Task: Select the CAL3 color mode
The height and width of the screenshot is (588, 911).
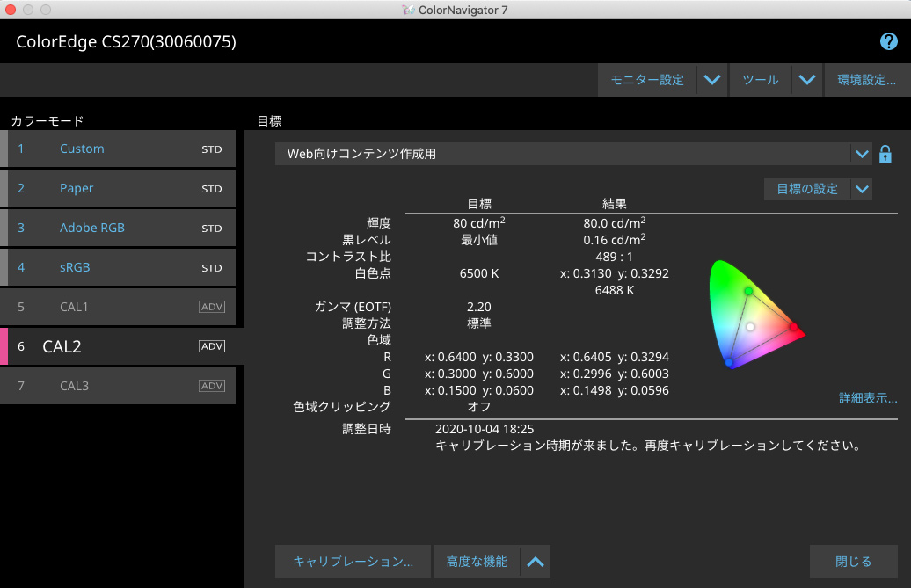Action: pos(118,386)
